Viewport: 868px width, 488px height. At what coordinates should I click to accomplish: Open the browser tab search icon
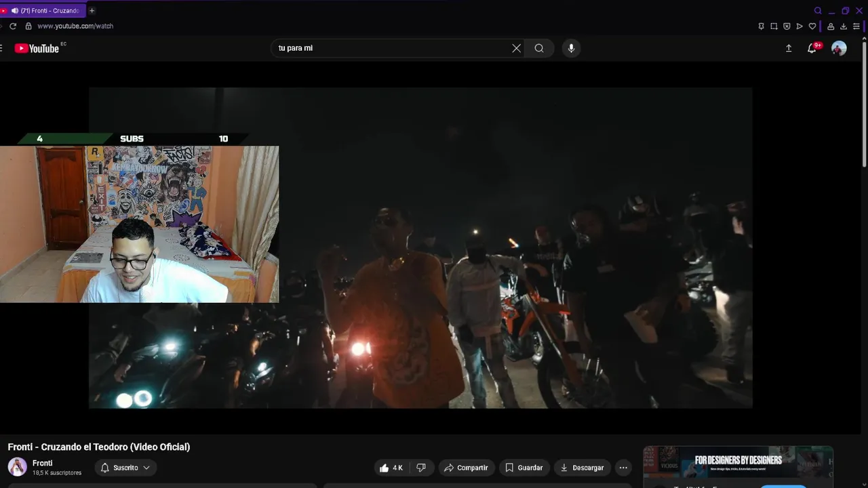tap(818, 11)
